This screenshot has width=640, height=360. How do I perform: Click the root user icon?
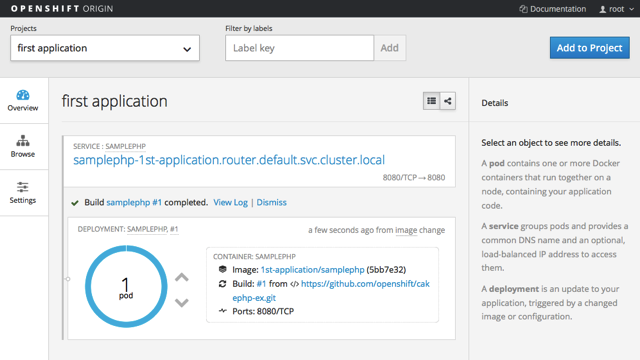(x=602, y=9)
